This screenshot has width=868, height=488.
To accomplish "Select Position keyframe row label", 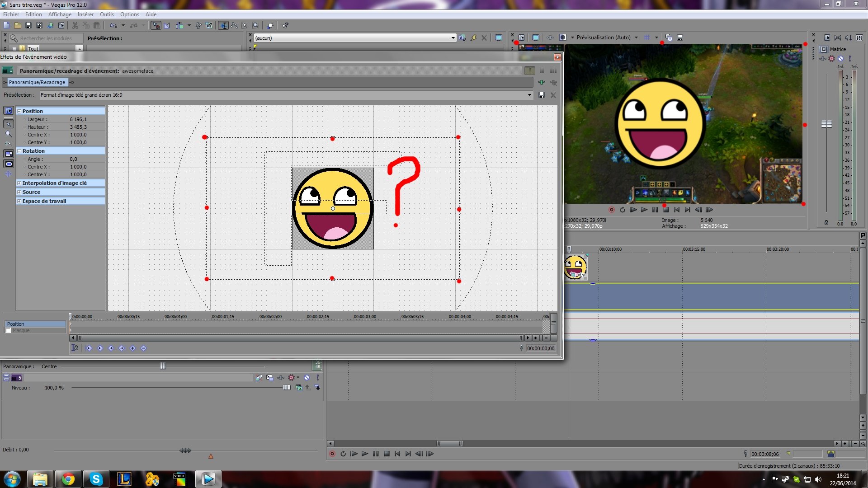I will click(35, 324).
